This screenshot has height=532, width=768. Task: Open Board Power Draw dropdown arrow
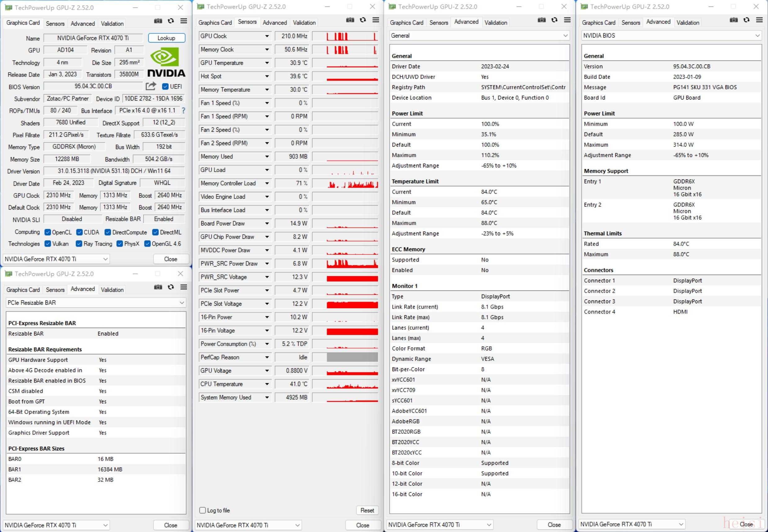click(x=267, y=223)
